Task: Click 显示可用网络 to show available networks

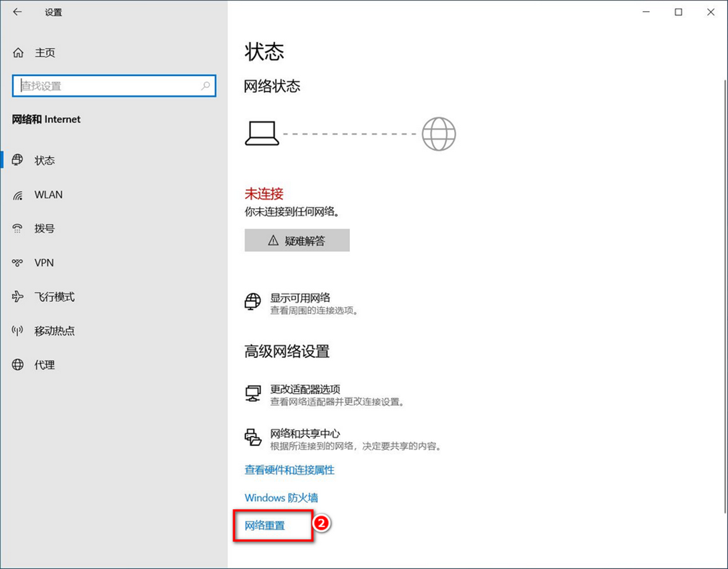Action: click(x=300, y=298)
